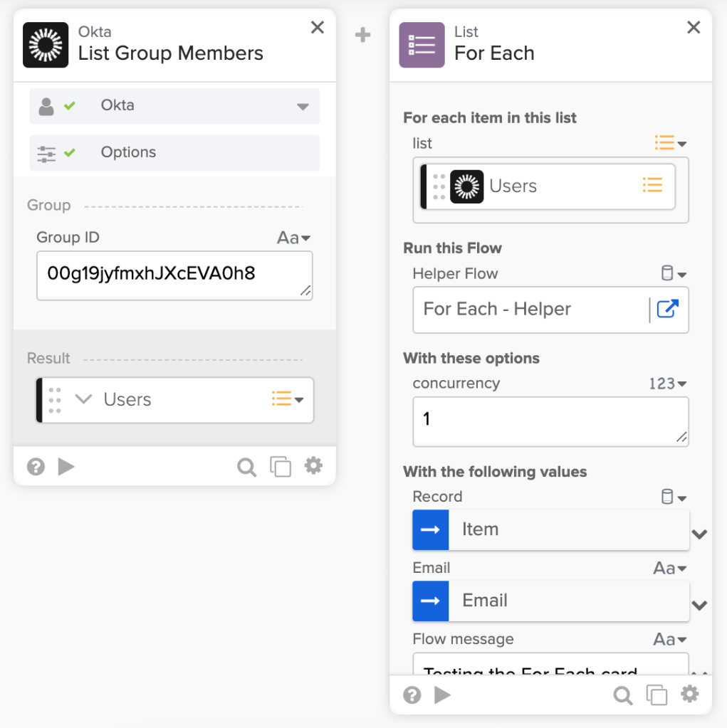Expand the Users result field chevron
Image resolution: width=727 pixels, height=728 pixels.
tap(84, 399)
